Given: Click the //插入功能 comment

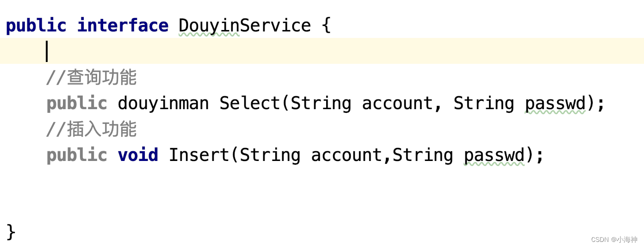Looking at the screenshot, I should point(92,129).
